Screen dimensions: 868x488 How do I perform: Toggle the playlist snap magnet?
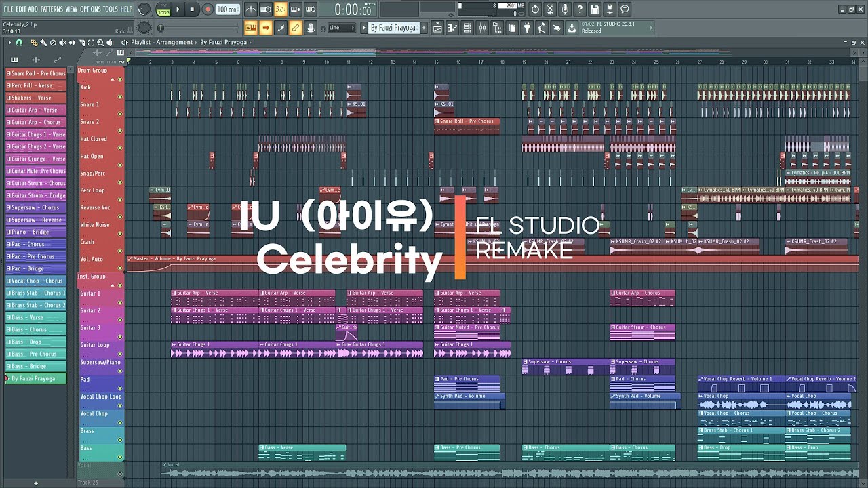[x=19, y=43]
